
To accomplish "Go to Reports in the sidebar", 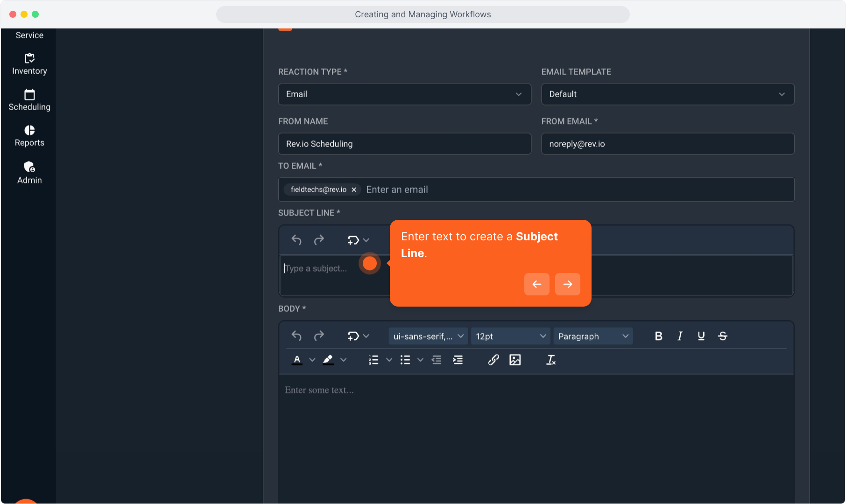I will click(29, 136).
